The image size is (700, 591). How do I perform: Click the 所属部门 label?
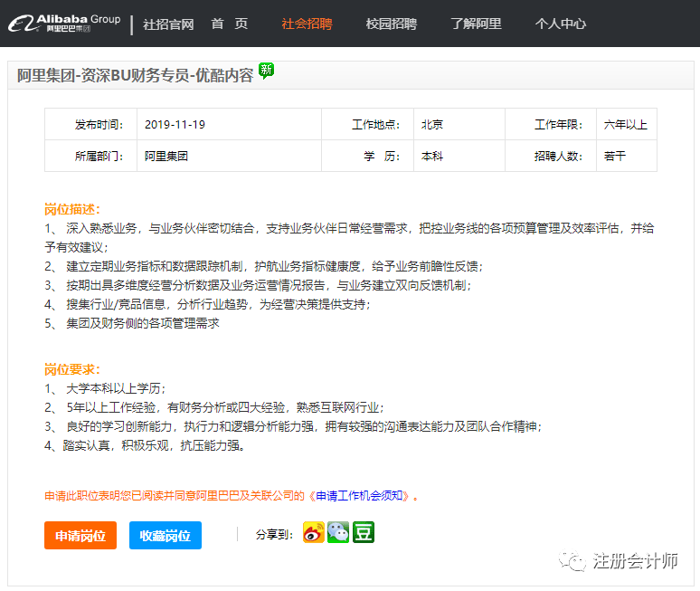pyautogui.click(x=99, y=156)
